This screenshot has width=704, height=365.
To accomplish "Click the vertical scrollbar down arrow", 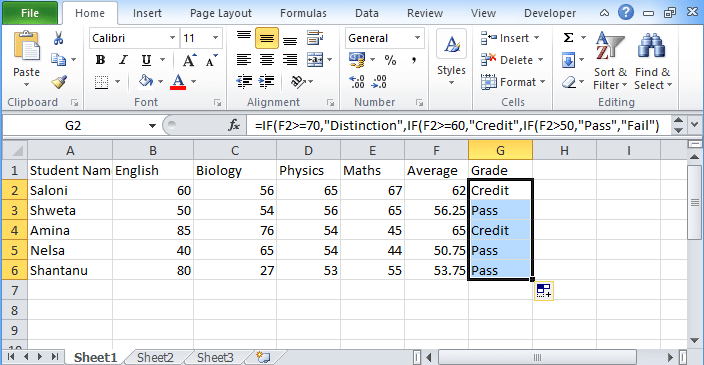I will click(x=694, y=340).
